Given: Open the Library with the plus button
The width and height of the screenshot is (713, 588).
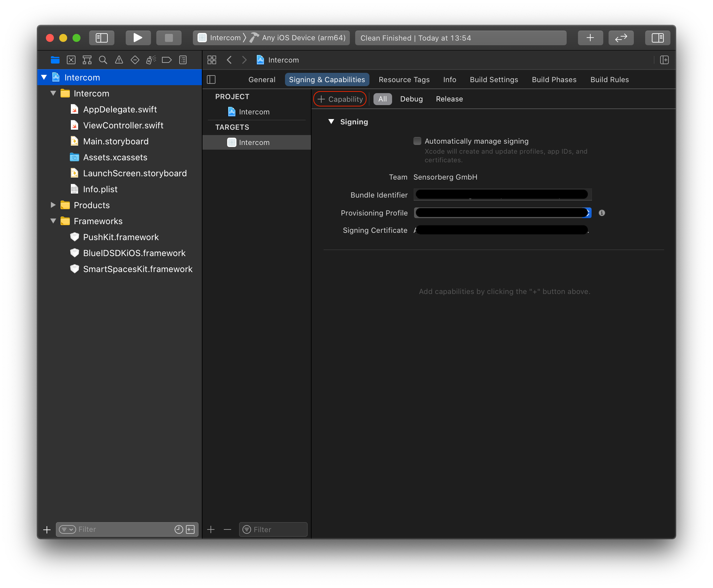Looking at the screenshot, I should pos(590,38).
